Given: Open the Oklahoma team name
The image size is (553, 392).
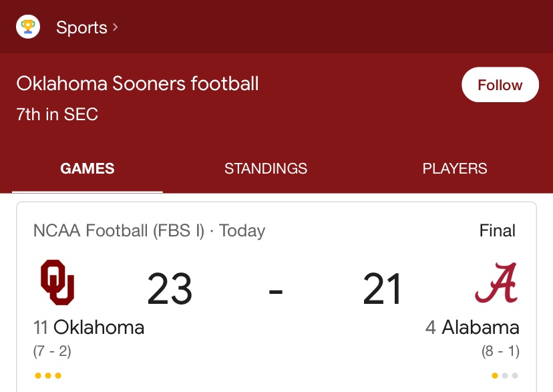Looking at the screenshot, I should click(99, 327).
